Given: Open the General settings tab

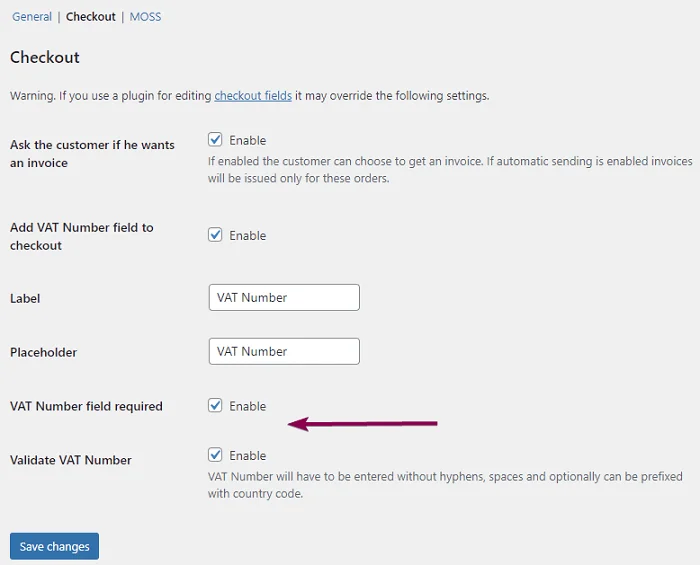Looking at the screenshot, I should (32, 17).
